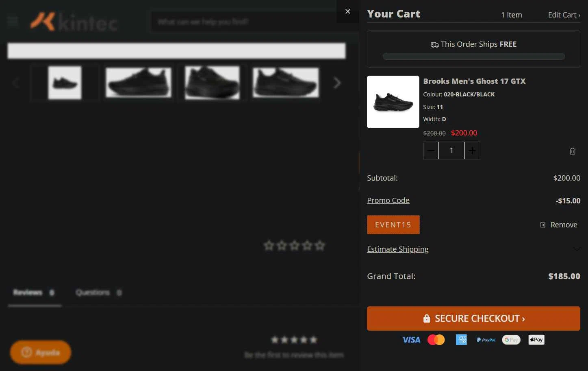Remove the EVENT15 promo code
The image size is (588, 371).
click(x=558, y=225)
